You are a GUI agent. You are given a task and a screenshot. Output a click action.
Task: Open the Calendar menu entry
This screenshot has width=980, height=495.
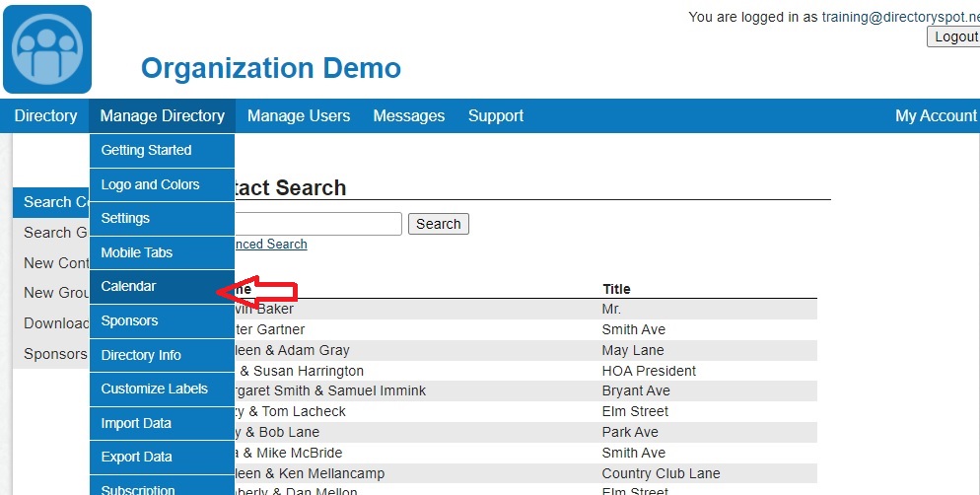[x=129, y=286]
